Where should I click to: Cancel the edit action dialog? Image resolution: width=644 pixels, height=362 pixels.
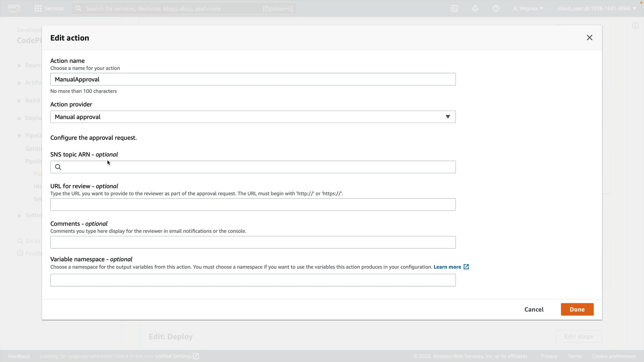[534, 309]
